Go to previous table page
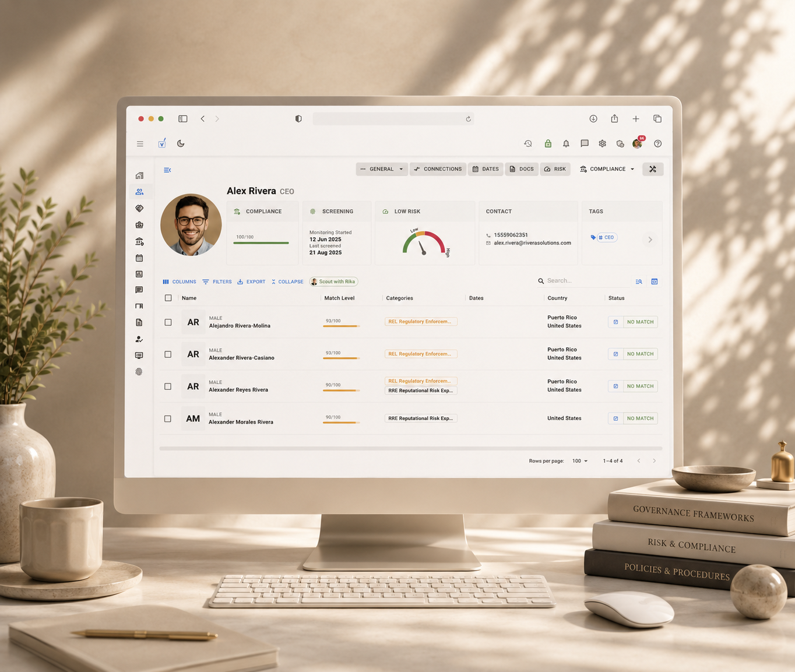The image size is (795, 672). 639,461
